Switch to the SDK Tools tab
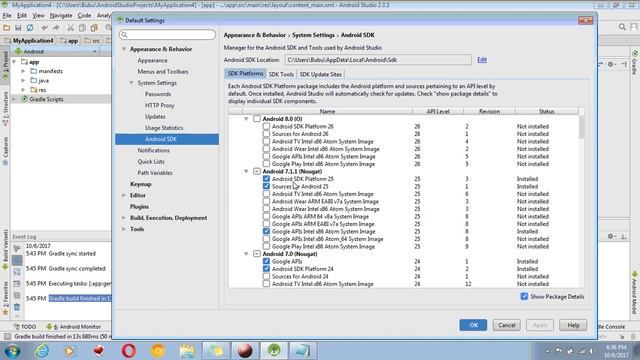The image size is (640, 360). (281, 74)
